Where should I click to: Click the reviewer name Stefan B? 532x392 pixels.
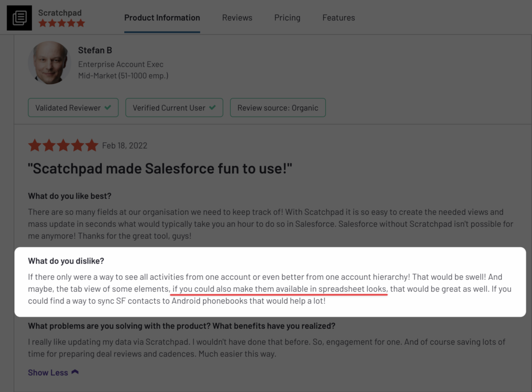95,50
